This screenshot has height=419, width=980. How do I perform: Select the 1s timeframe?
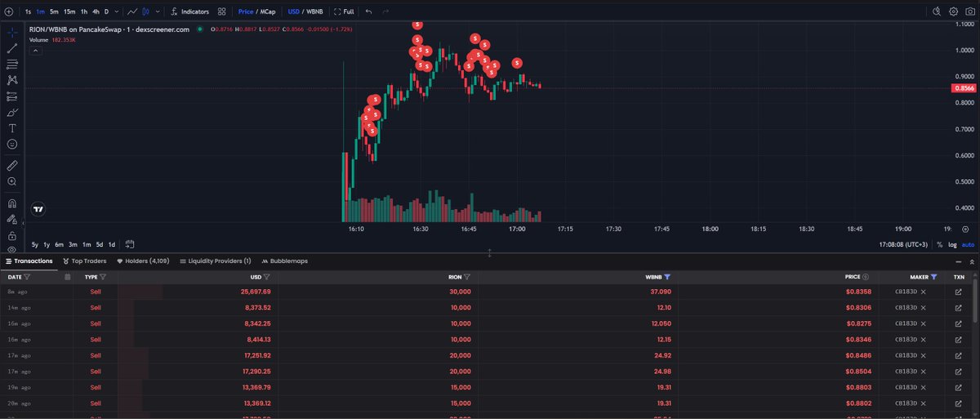click(x=29, y=11)
